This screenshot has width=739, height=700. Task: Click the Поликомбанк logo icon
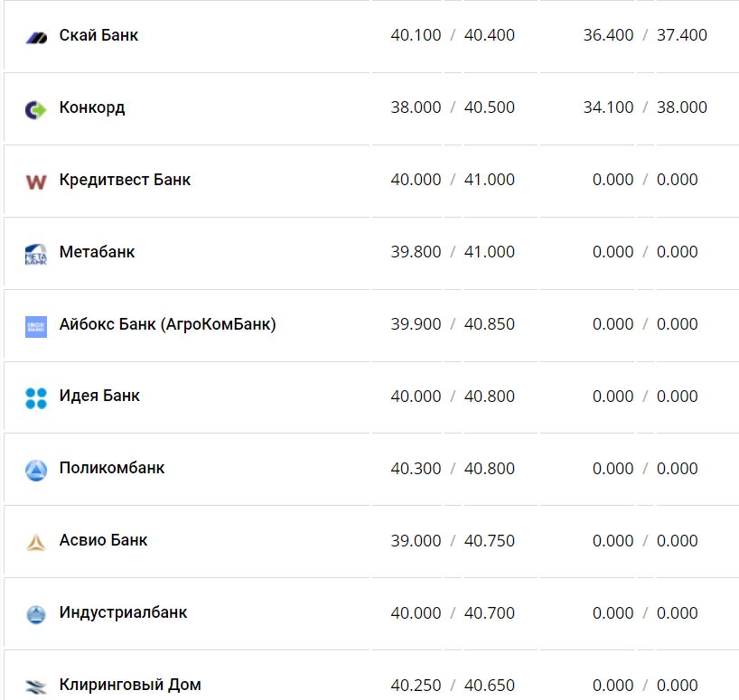pyautogui.click(x=36, y=470)
